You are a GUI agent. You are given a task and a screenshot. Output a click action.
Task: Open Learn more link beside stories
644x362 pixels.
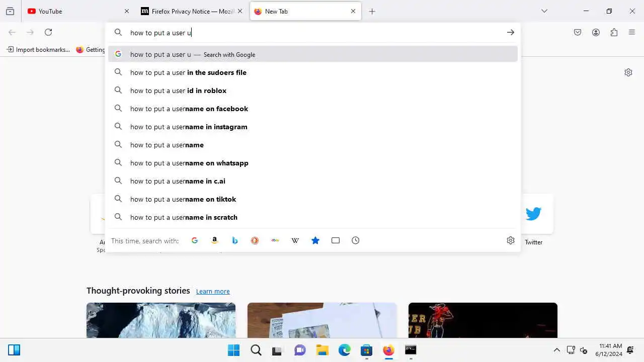click(x=213, y=291)
